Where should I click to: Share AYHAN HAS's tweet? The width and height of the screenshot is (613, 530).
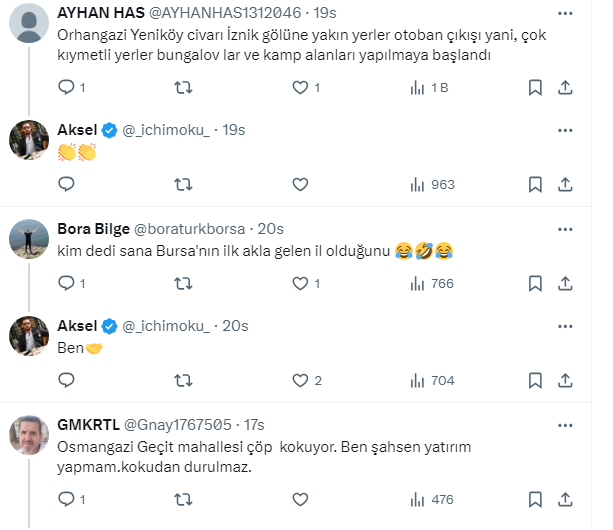tap(565, 88)
